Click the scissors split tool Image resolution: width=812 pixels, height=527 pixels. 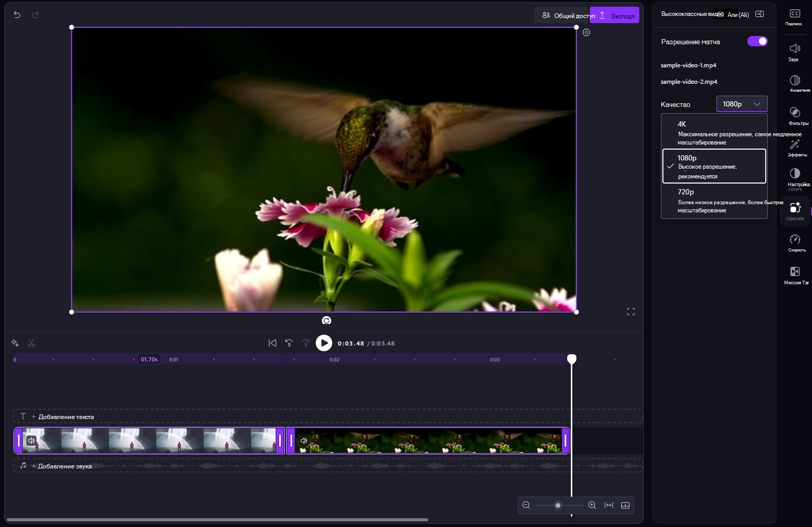click(x=31, y=343)
